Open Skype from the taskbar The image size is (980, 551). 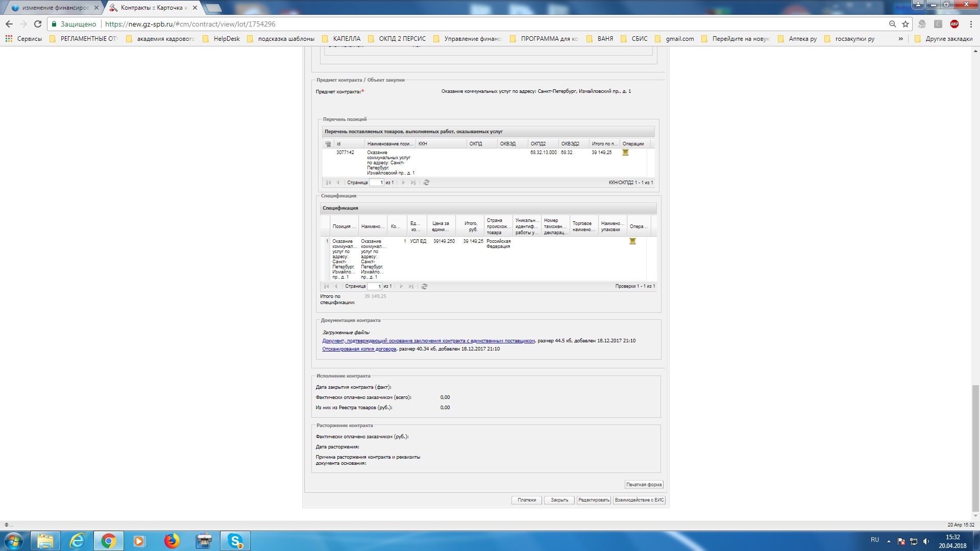pyautogui.click(x=235, y=541)
